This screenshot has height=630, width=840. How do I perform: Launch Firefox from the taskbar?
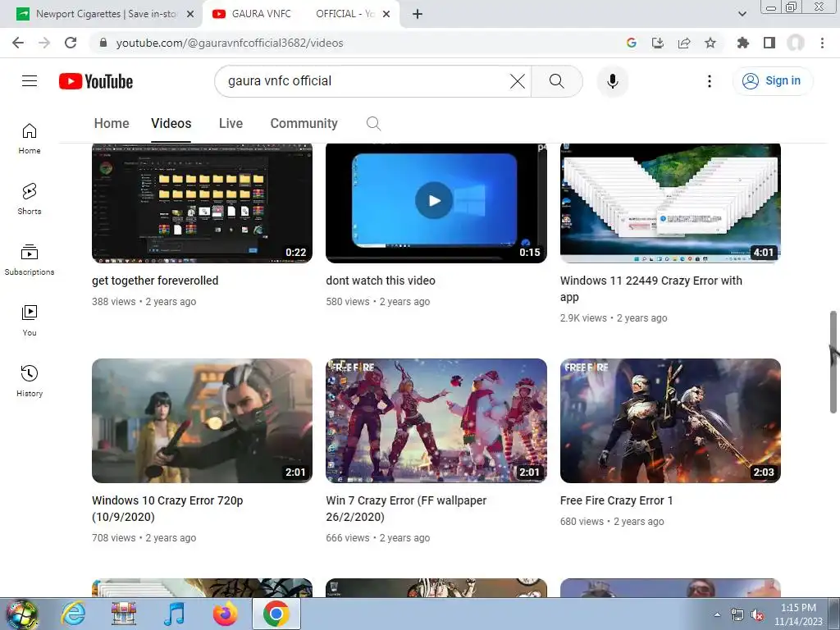click(226, 614)
